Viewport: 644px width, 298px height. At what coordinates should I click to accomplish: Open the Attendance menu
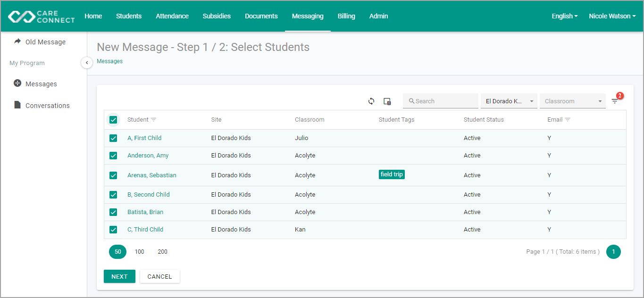coord(172,16)
